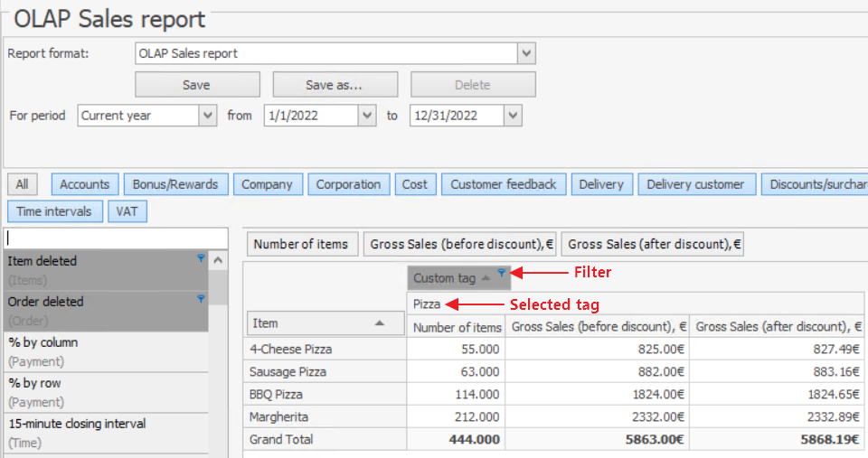
Task: Open the Report format dropdown
Action: click(x=526, y=53)
